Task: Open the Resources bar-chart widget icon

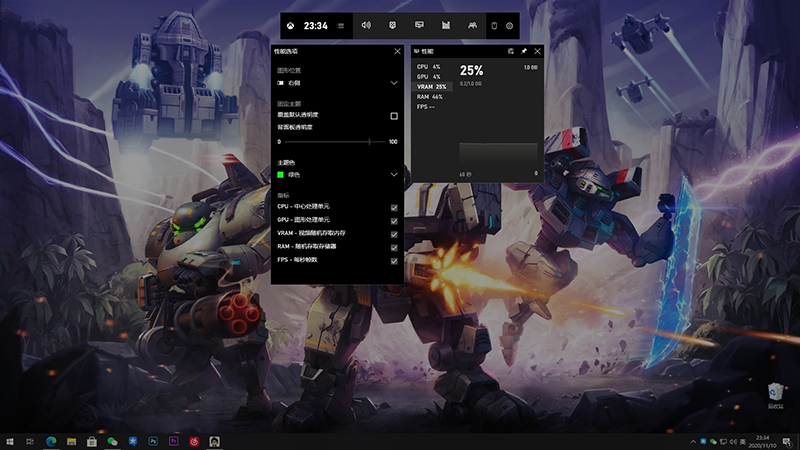Action: coord(446,25)
